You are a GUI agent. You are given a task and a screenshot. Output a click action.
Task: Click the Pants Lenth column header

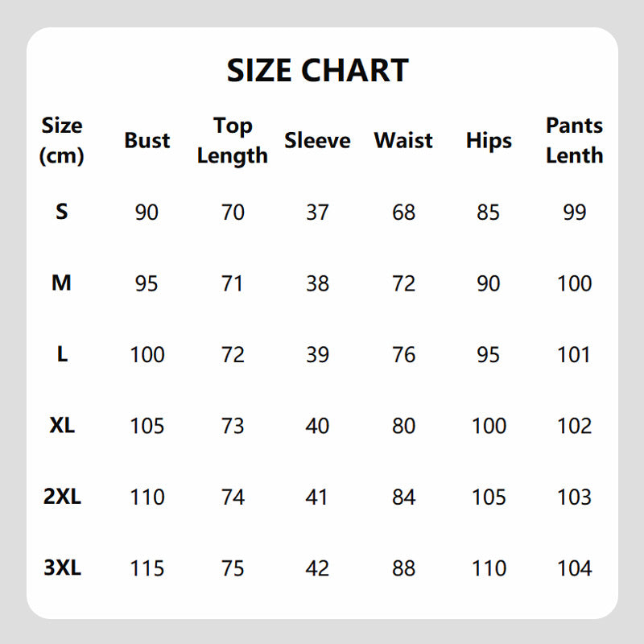tap(574, 141)
